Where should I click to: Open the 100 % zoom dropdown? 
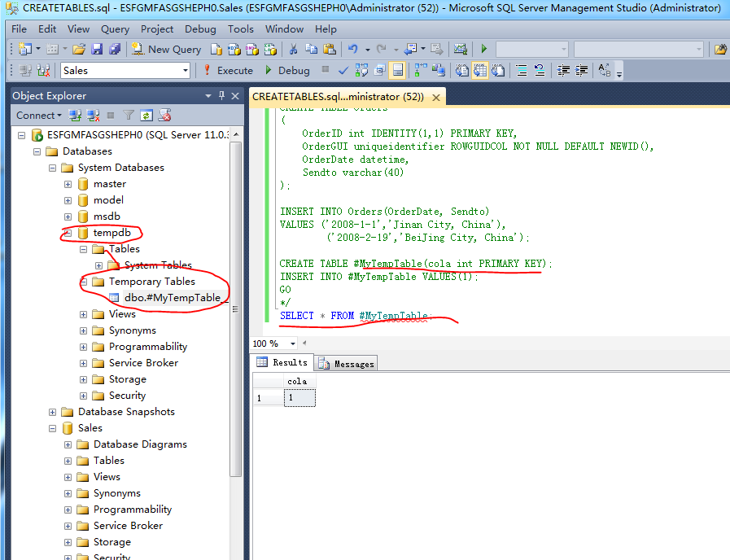tap(293, 343)
